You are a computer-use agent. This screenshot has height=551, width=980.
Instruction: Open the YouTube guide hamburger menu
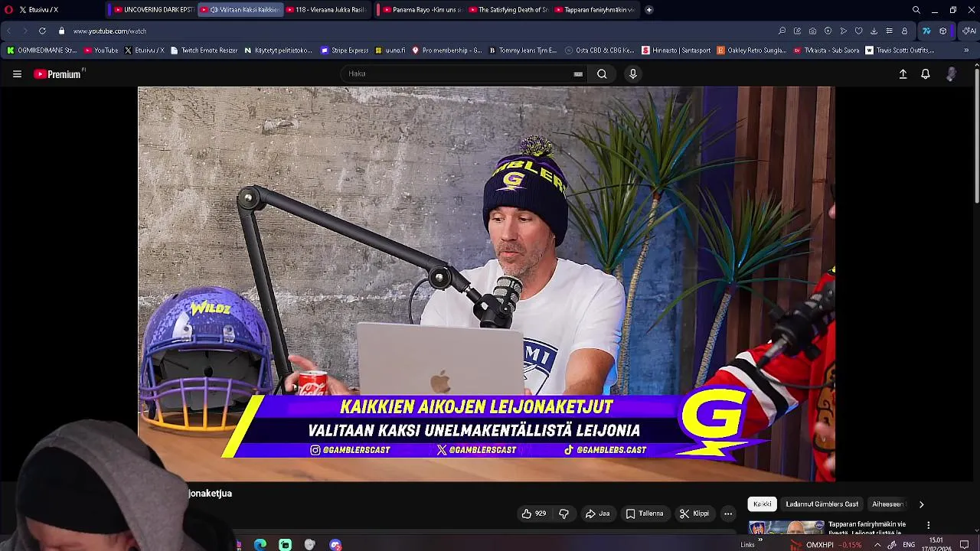pos(17,74)
